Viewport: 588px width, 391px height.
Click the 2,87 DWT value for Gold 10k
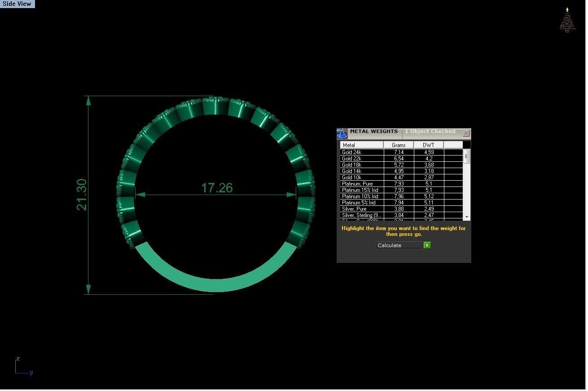click(x=429, y=178)
